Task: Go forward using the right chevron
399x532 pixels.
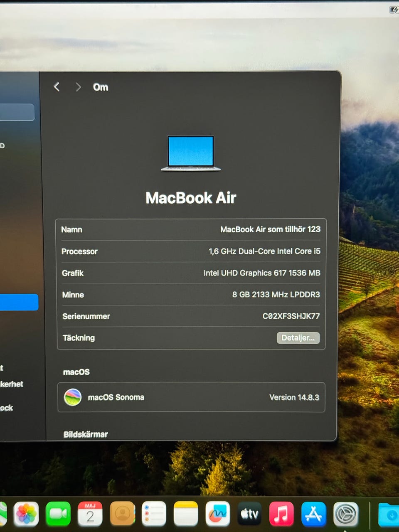Action: point(78,87)
